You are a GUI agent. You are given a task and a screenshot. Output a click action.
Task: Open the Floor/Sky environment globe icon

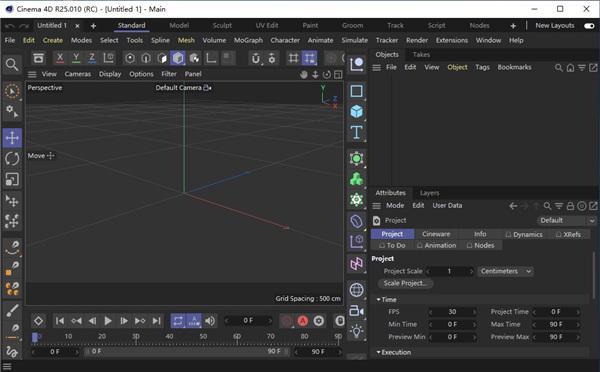356,290
